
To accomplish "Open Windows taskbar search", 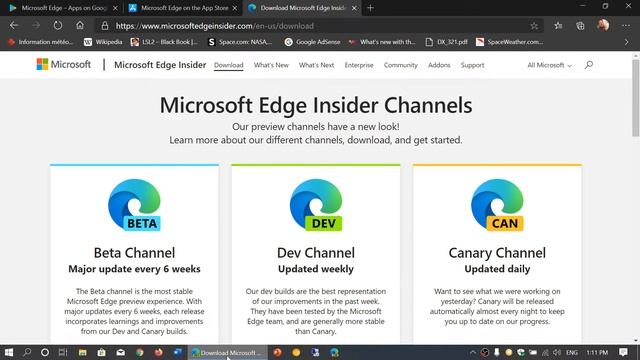I will click(x=27, y=352).
